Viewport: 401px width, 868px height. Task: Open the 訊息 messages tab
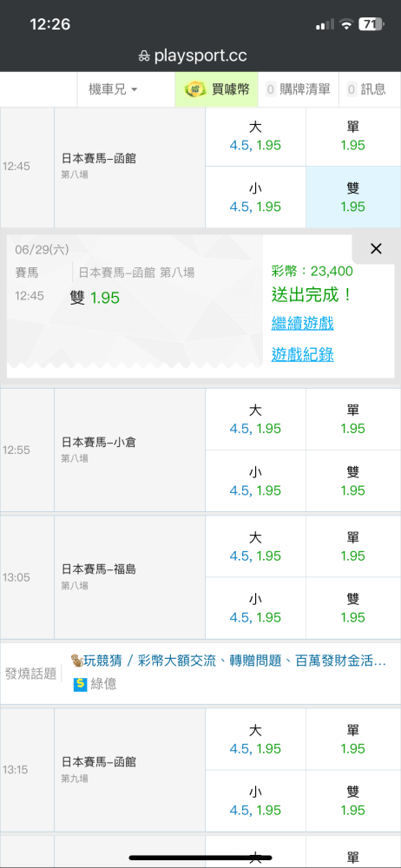(x=366, y=89)
